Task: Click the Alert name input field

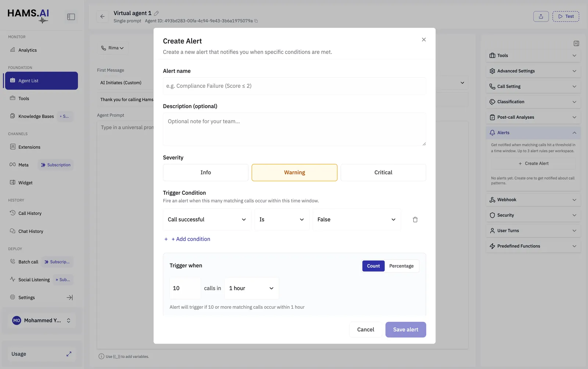Action: (294, 86)
